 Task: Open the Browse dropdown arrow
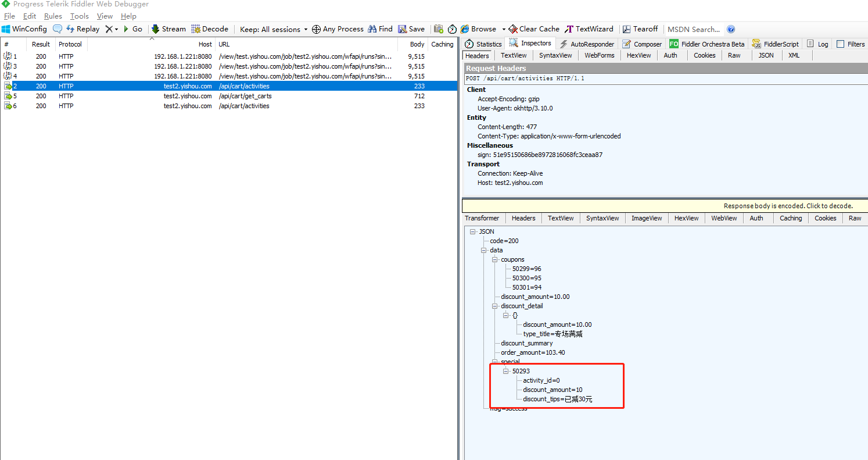[x=504, y=29]
